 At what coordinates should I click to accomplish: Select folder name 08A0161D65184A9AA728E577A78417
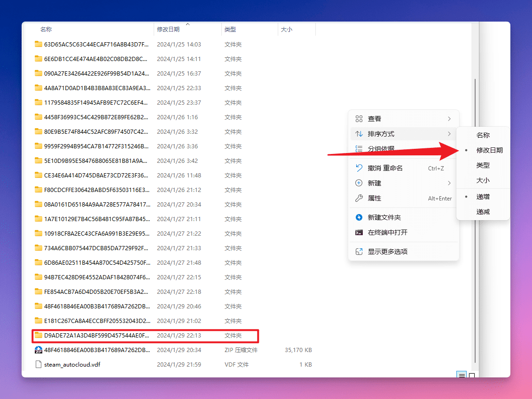tap(97, 204)
